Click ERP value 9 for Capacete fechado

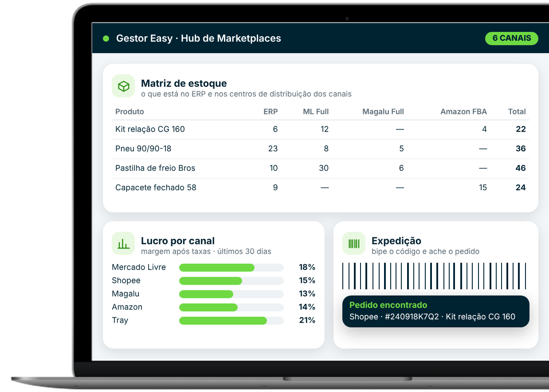point(275,188)
